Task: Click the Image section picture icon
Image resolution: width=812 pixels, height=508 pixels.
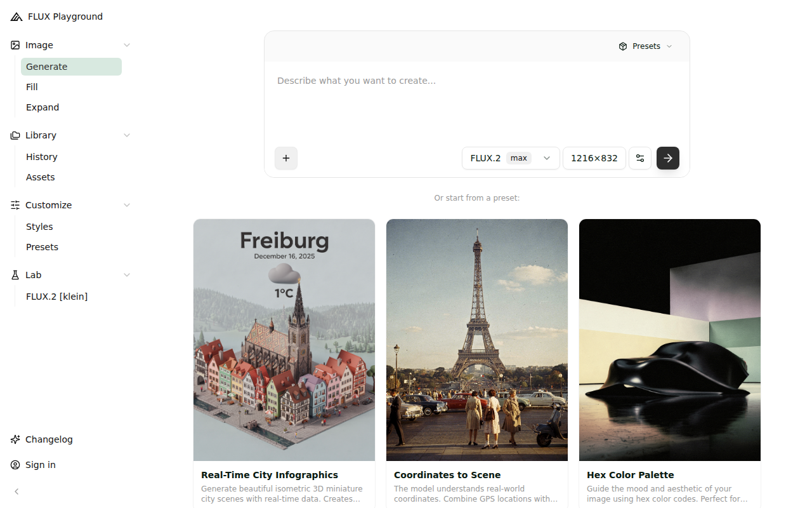Action: pyautogui.click(x=15, y=45)
